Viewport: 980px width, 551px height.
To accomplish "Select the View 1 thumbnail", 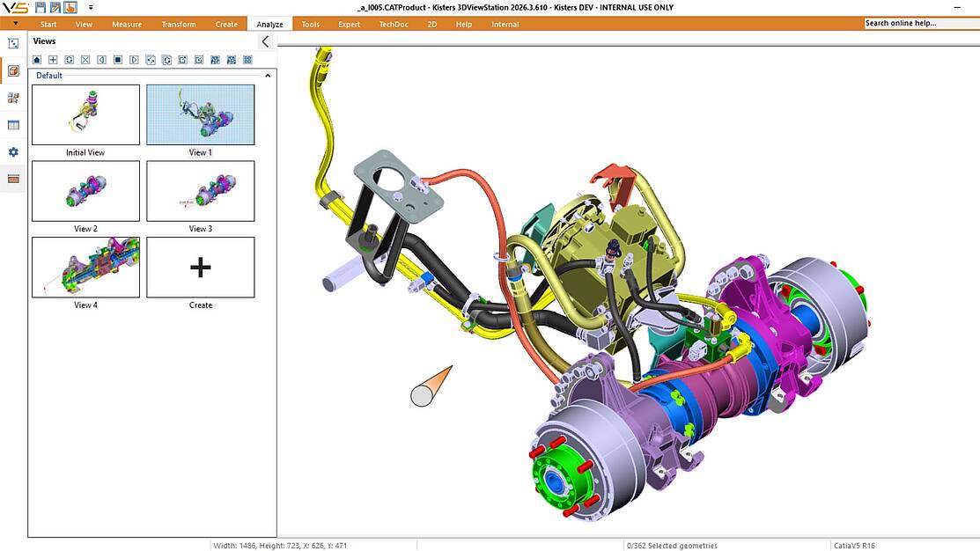I will pyautogui.click(x=201, y=115).
